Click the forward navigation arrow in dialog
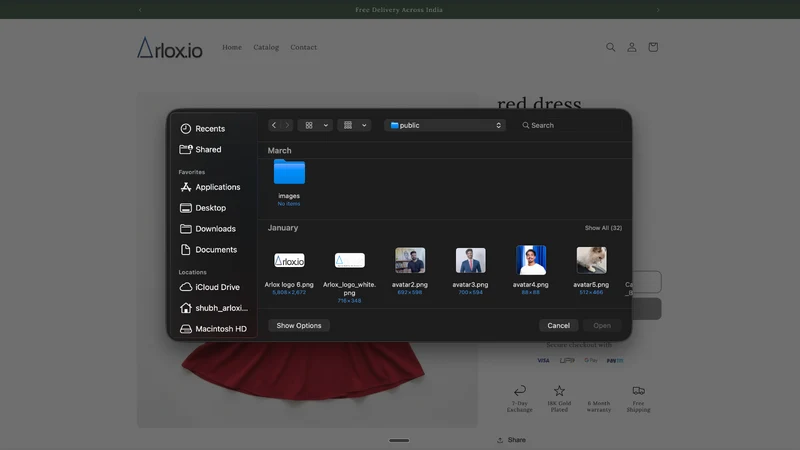The image size is (800, 450). 287,125
